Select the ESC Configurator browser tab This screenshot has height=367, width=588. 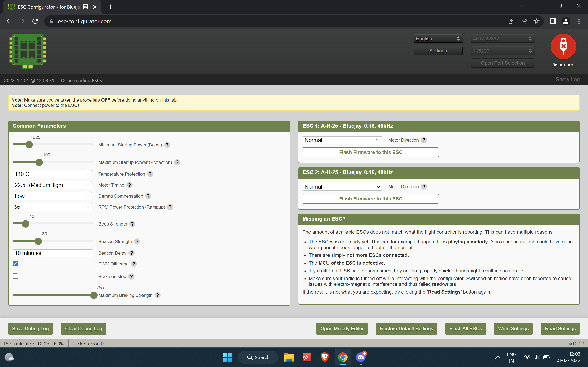pos(49,7)
